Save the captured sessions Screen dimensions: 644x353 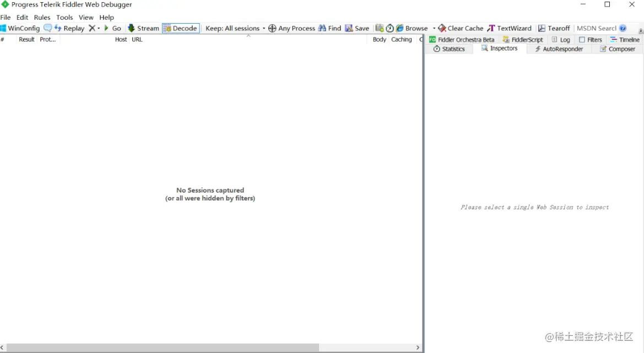tap(357, 28)
